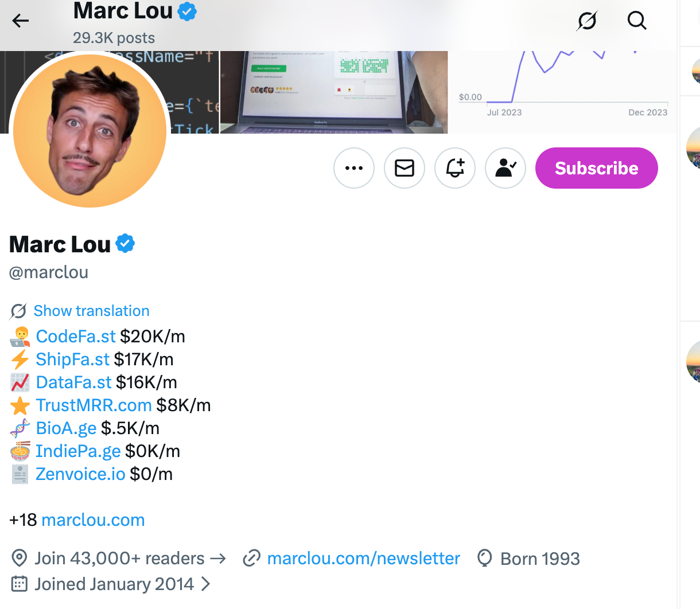The width and height of the screenshot is (700, 609).
Task: Visit the ShipFa.st link
Action: [x=72, y=360]
